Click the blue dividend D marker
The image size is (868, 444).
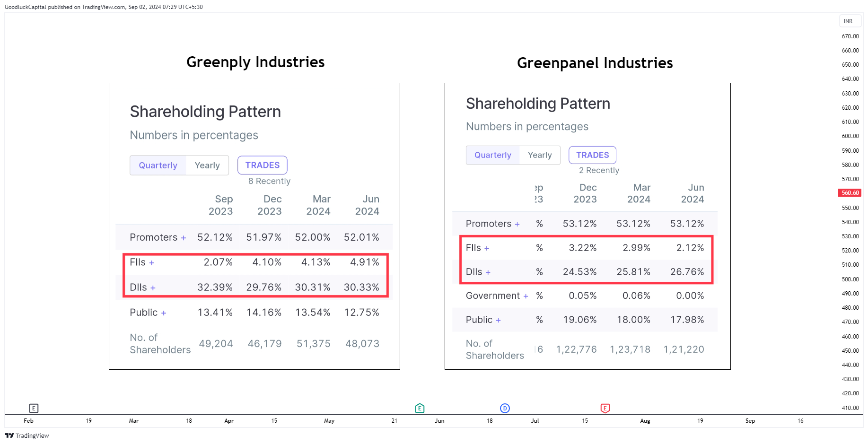coord(505,408)
